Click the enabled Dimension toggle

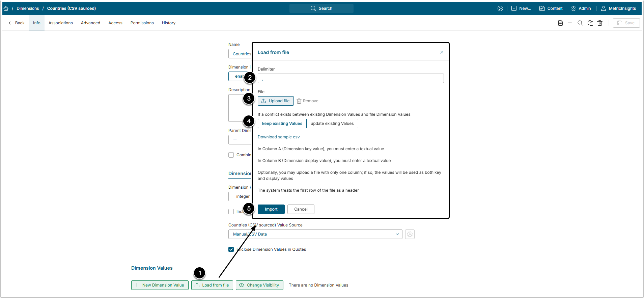point(238,76)
